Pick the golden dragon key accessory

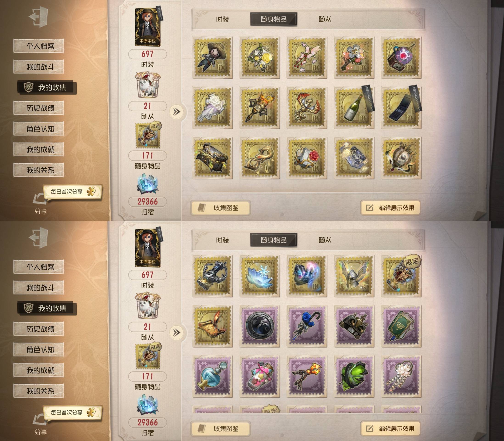point(260,158)
